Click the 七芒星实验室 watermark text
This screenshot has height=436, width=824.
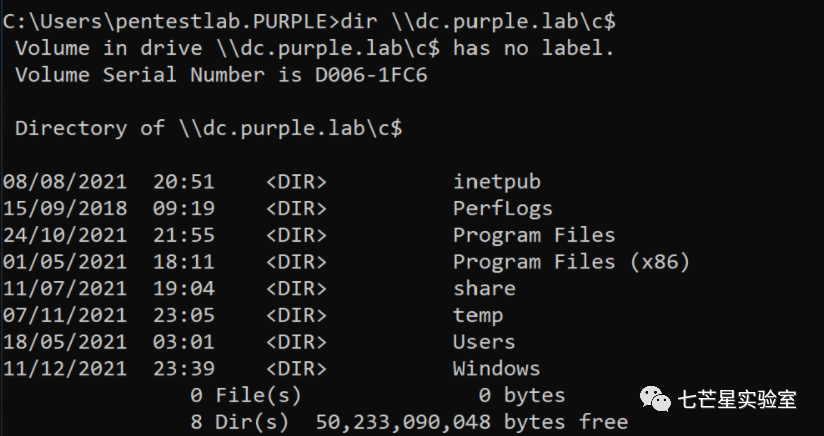coord(737,399)
